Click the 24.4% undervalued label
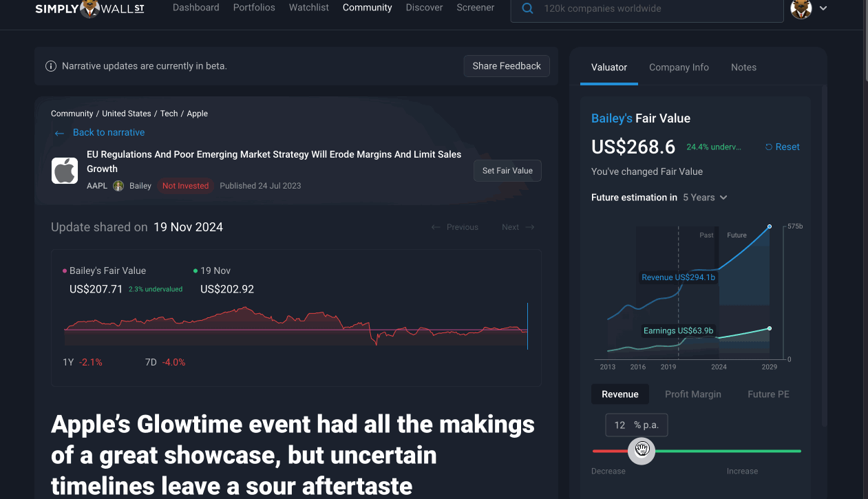868x499 pixels. [713, 147]
